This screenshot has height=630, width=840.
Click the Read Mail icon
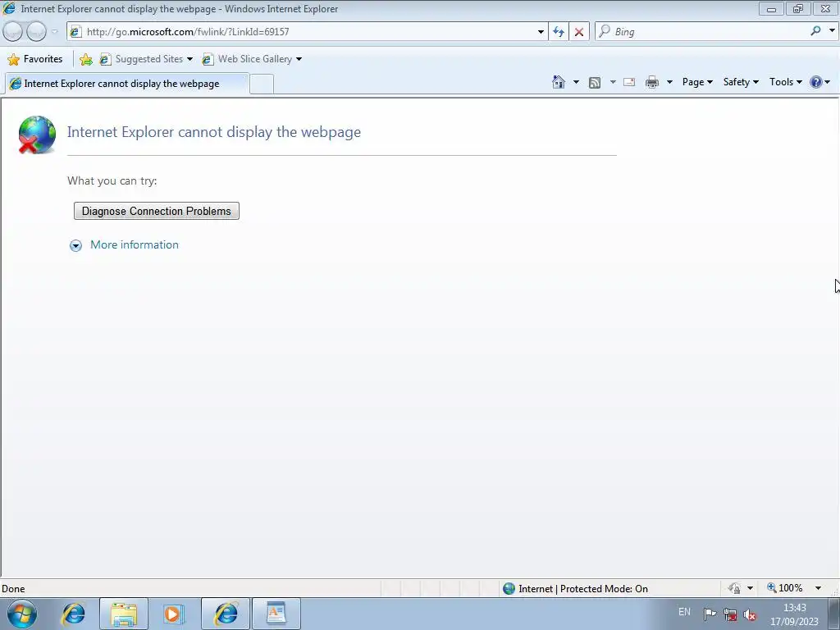[x=629, y=82]
